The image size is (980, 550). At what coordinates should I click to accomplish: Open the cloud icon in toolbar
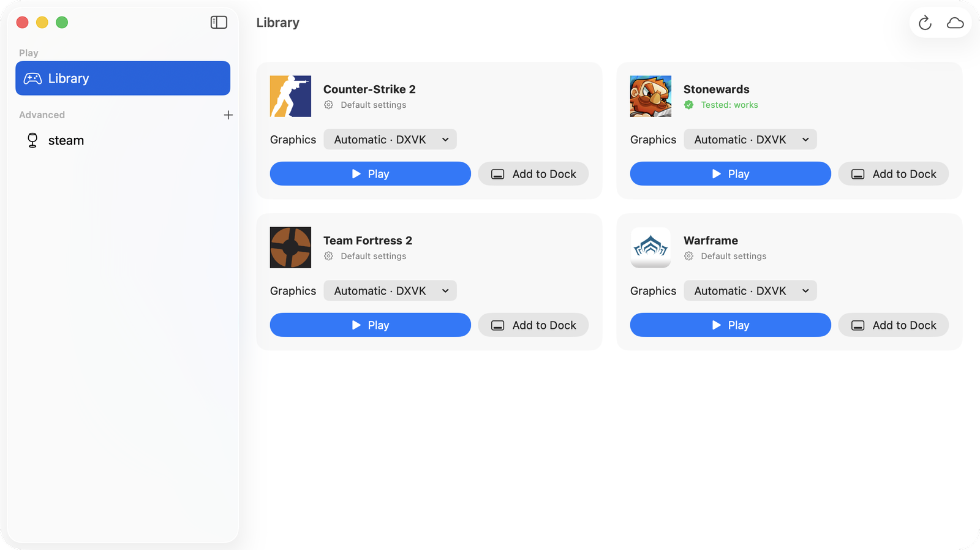(955, 23)
